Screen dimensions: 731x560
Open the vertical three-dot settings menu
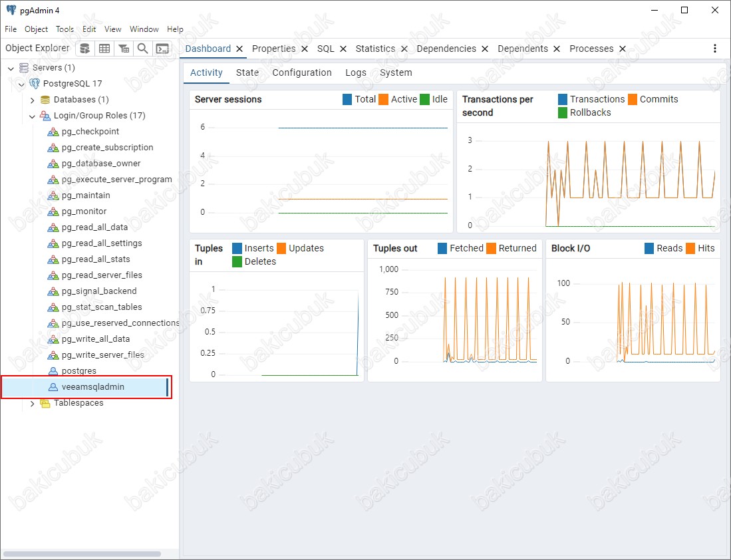[714, 49]
